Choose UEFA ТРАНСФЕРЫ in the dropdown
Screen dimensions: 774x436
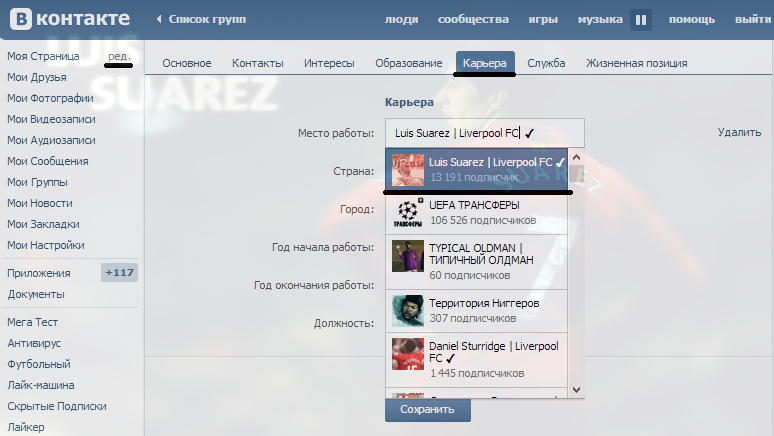(x=476, y=213)
